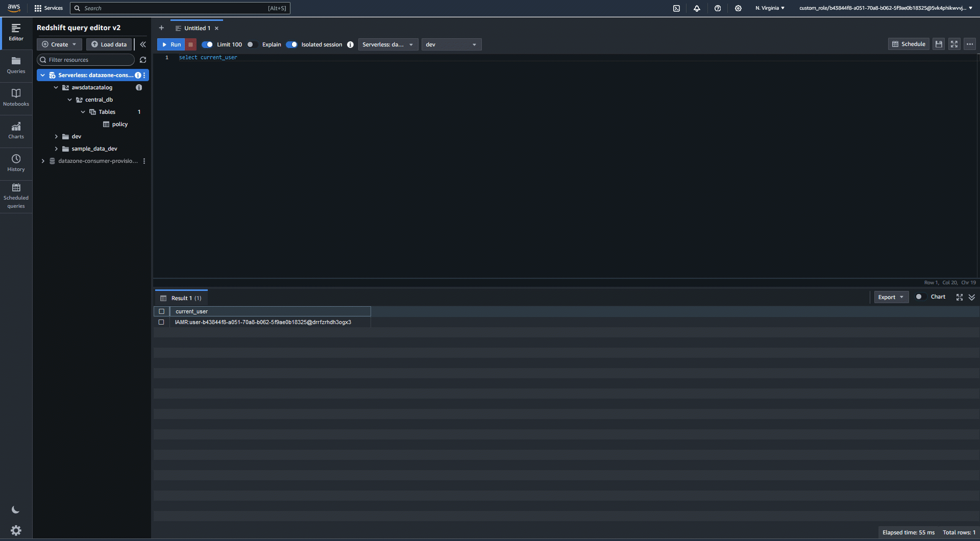980x541 pixels.
Task: Stop the running query
Action: (x=191, y=44)
